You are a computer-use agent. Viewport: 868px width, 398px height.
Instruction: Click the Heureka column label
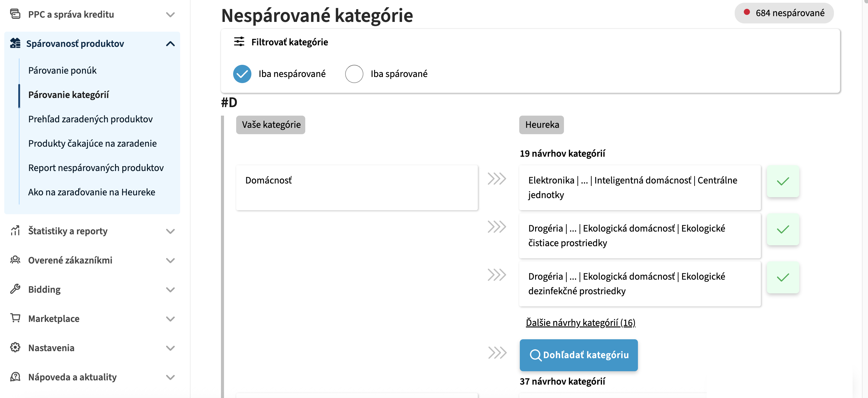541,125
